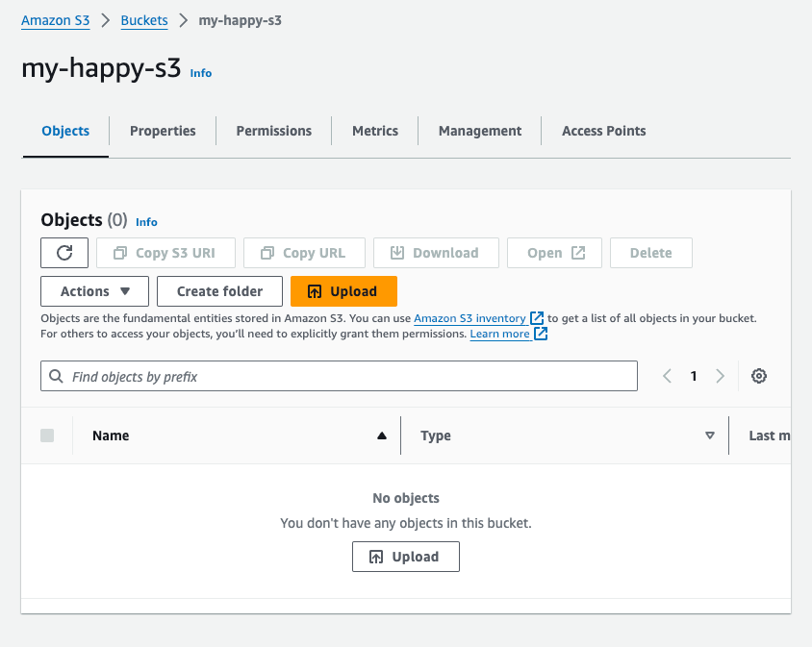Open Info link beside bucket name
Screen dimensions: 812x647
(x=201, y=73)
